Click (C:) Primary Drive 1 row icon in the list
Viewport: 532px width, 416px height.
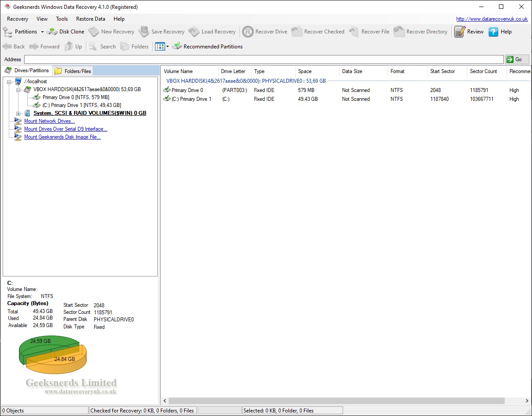pyautogui.click(x=167, y=99)
